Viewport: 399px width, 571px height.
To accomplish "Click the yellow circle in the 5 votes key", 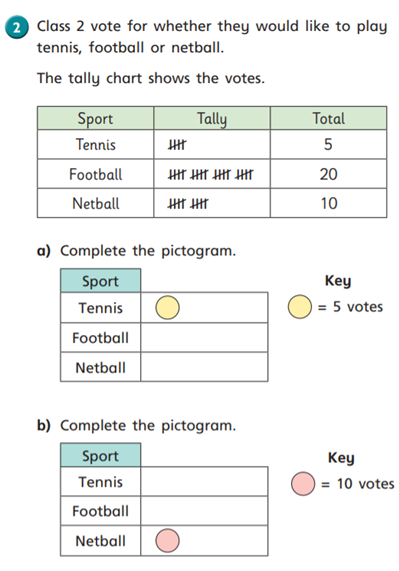I will (300, 307).
